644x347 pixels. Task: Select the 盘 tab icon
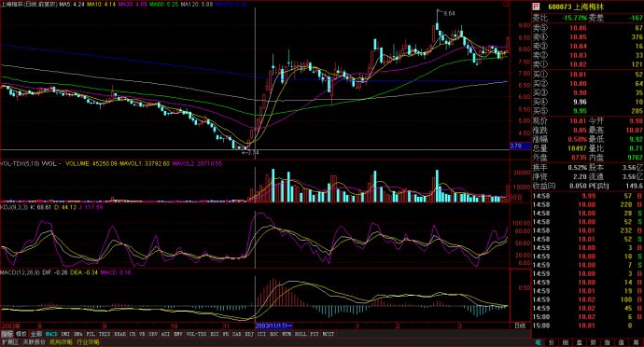(x=580, y=342)
